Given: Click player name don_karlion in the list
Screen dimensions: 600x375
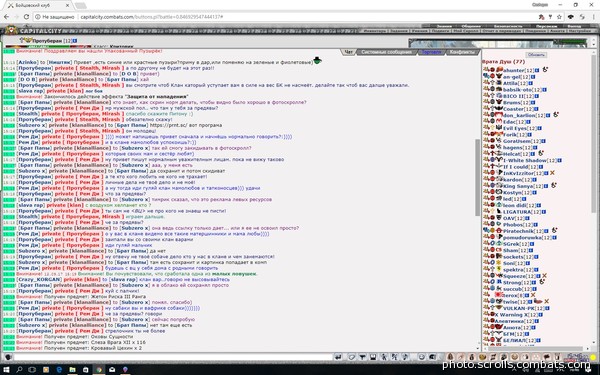Looking at the screenshot, I should (x=519, y=115).
